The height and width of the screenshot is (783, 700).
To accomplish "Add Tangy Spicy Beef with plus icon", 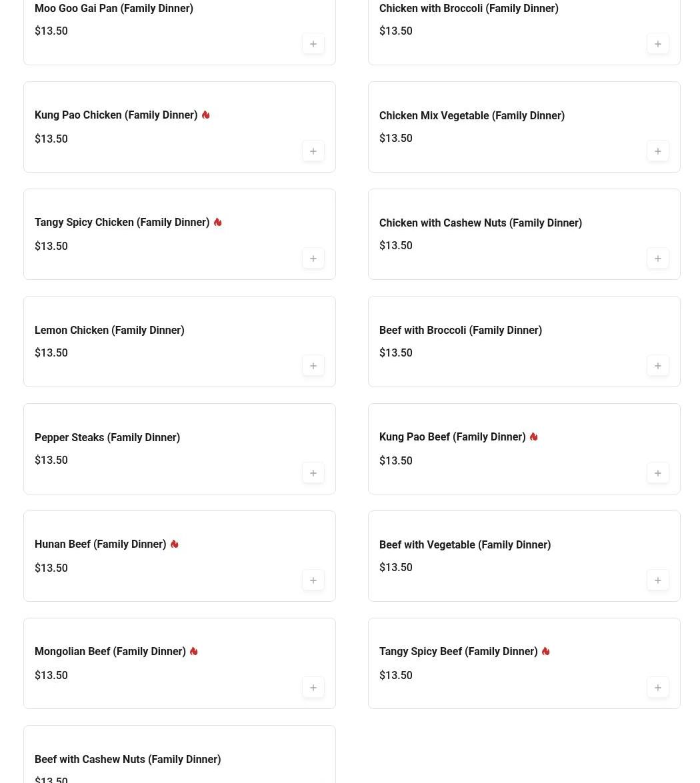I will click(658, 688).
